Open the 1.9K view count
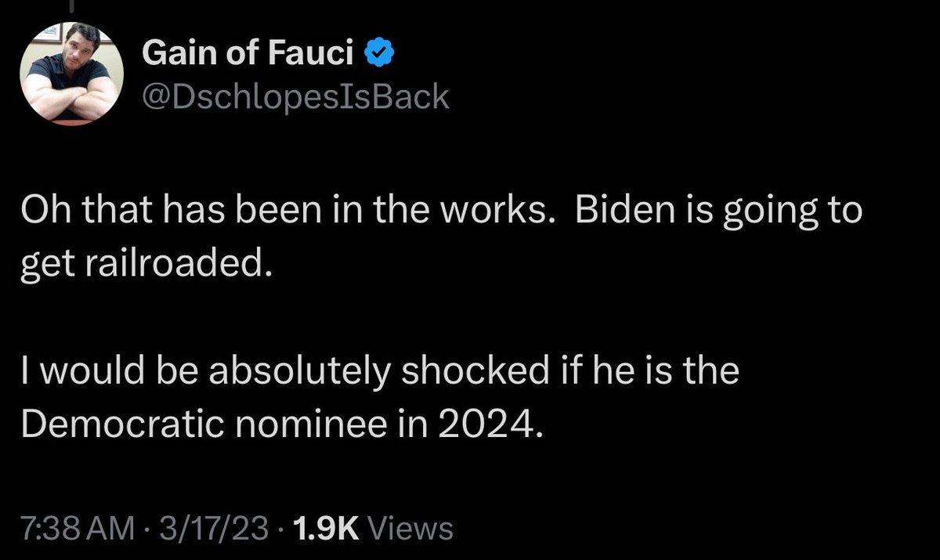Screen dimensions: 940x560 (324, 527)
